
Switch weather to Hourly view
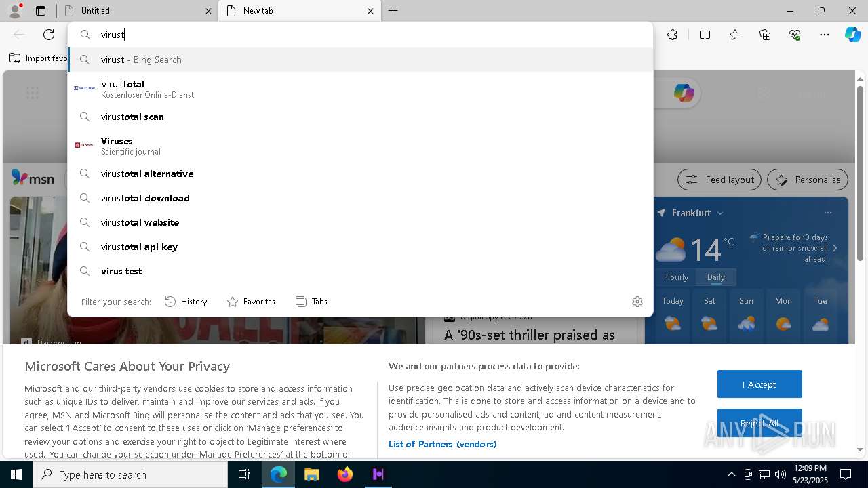pos(676,277)
